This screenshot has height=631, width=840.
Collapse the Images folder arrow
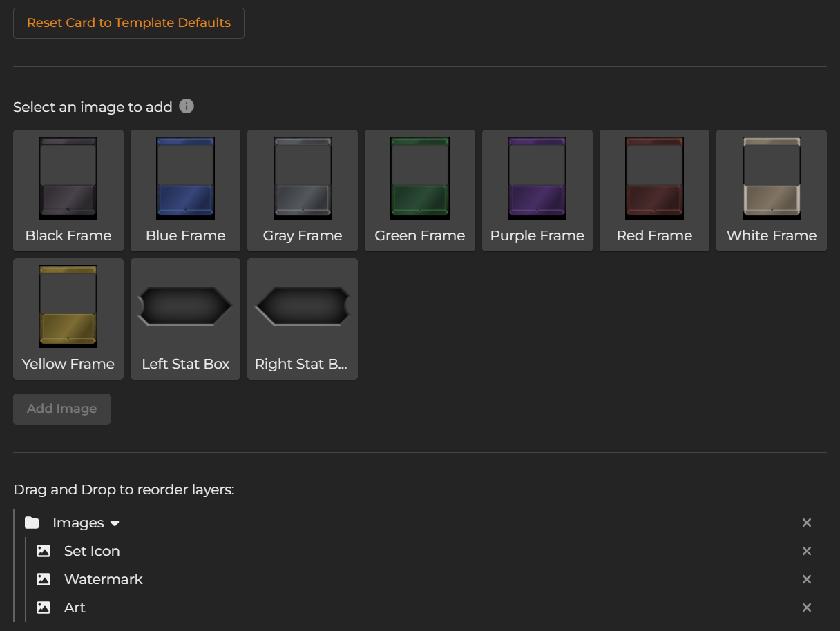coord(115,523)
